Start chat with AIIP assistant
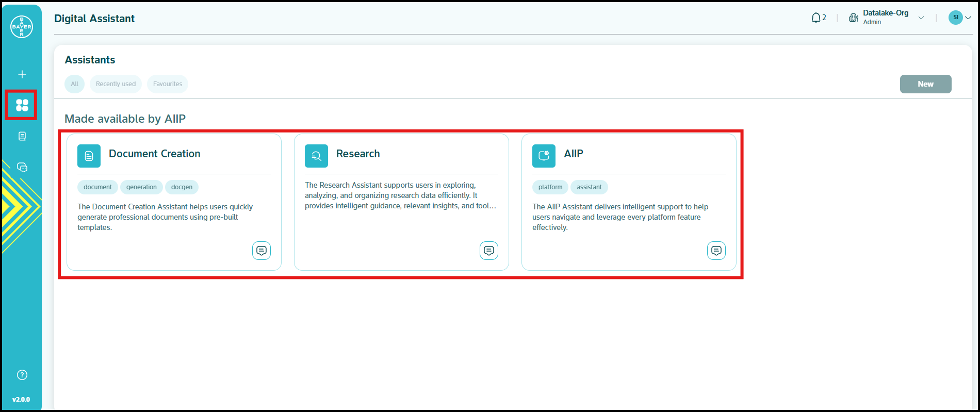Viewport: 980px width, 412px height. tap(716, 251)
